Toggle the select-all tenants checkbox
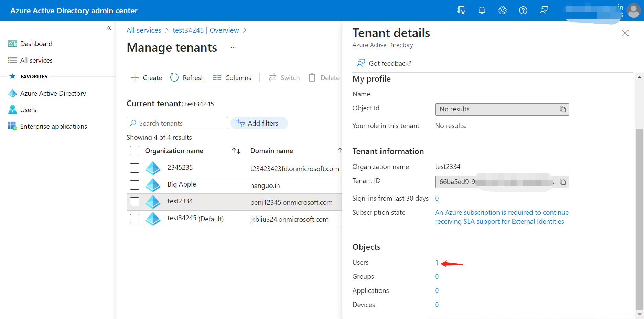This screenshot has height=319, width=644. point(135,151)
